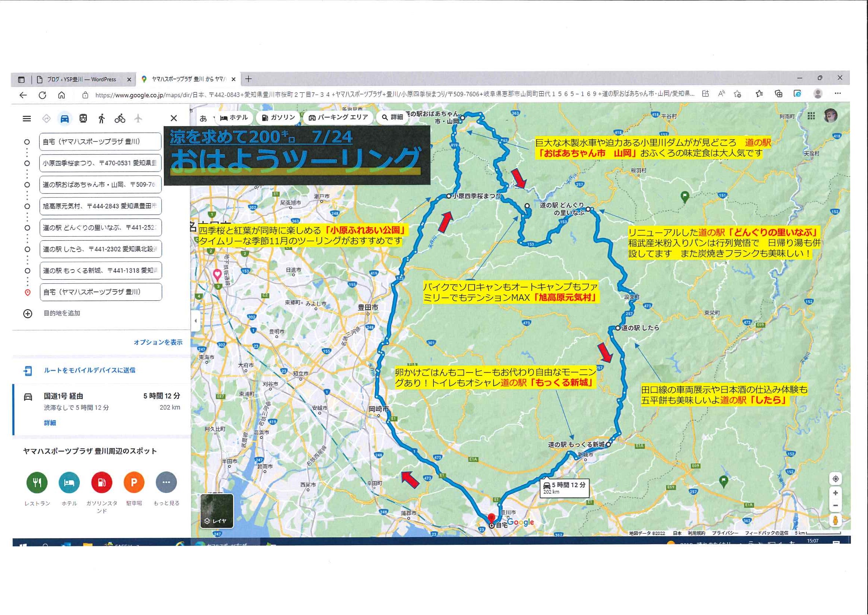
Task: Open a new browser tab
Action: [x=248, y=79]
